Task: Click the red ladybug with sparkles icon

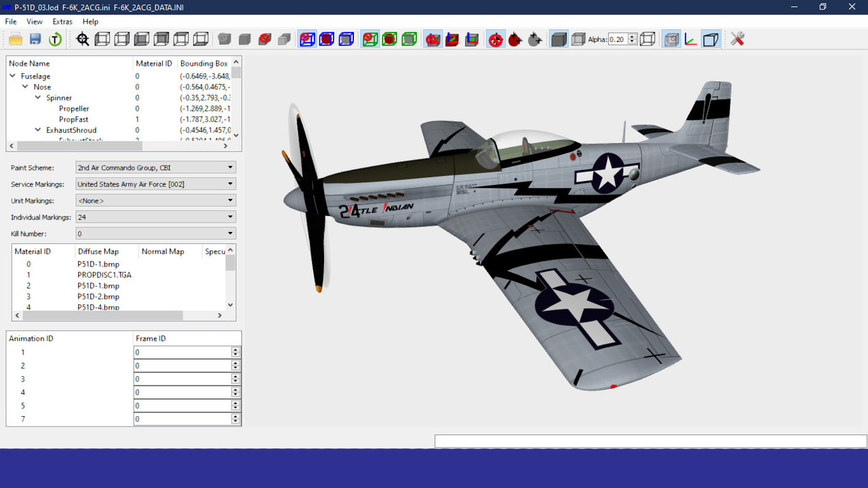Action: pos(515,39)
